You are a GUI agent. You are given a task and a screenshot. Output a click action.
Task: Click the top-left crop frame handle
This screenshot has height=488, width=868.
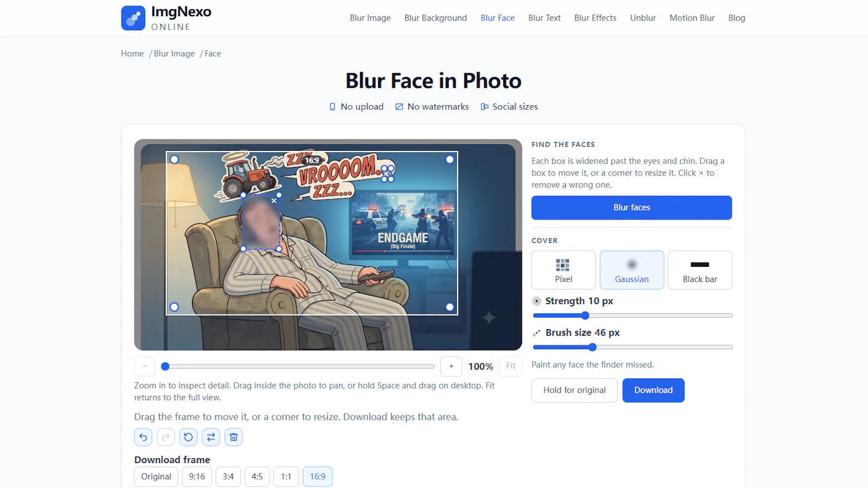(174, 159)
